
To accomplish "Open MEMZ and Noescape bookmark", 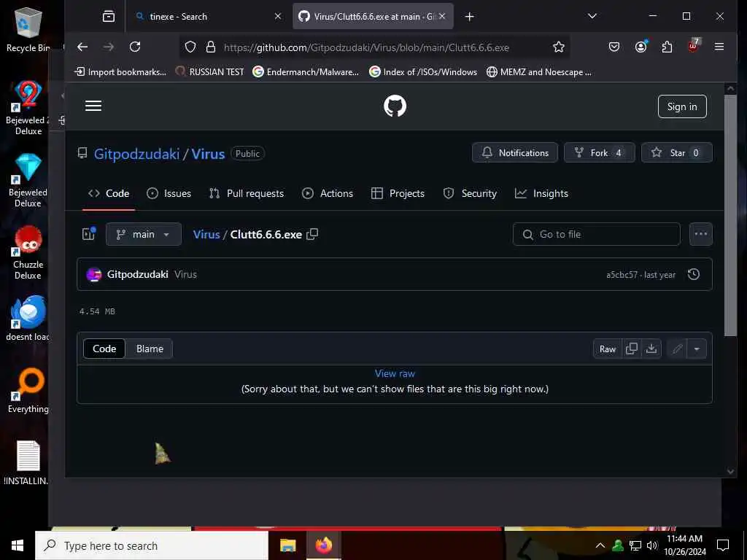I will (x=539, y=72).
